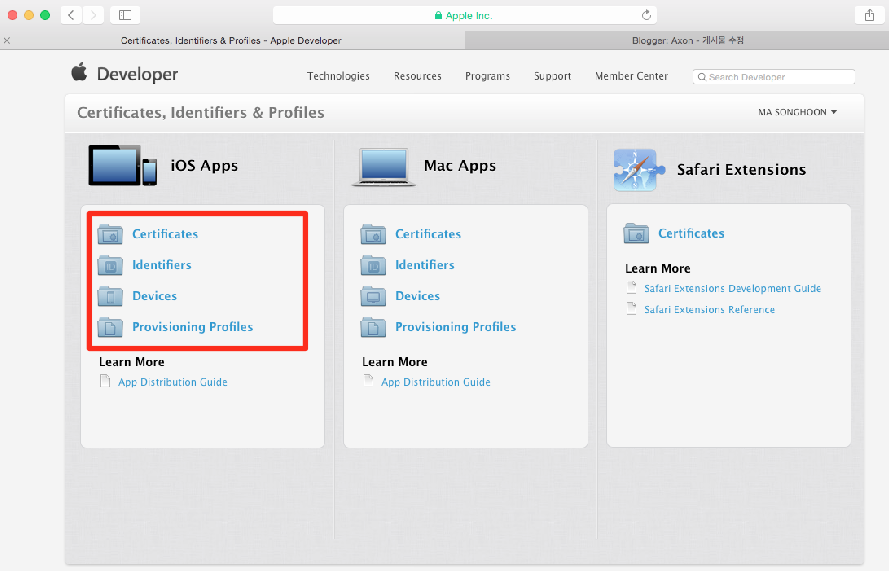Open the Share button in Safari toolbar

pyautogui.click(x=869, y=15)
